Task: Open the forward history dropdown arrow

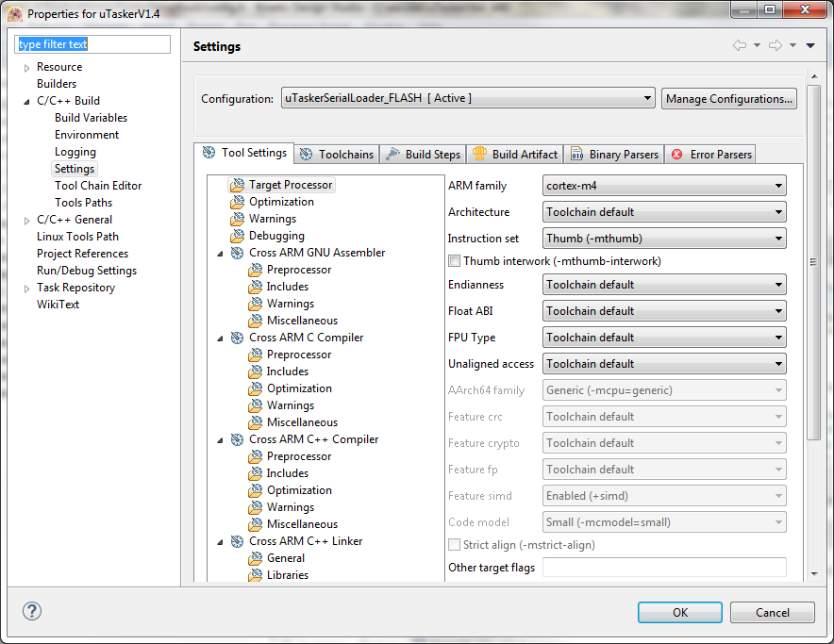Action: (792, 46)
